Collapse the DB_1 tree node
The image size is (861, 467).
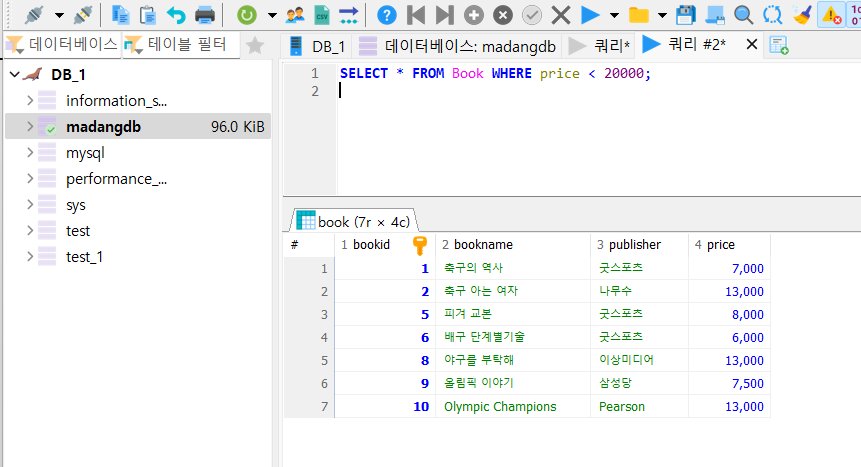point(15,75)
